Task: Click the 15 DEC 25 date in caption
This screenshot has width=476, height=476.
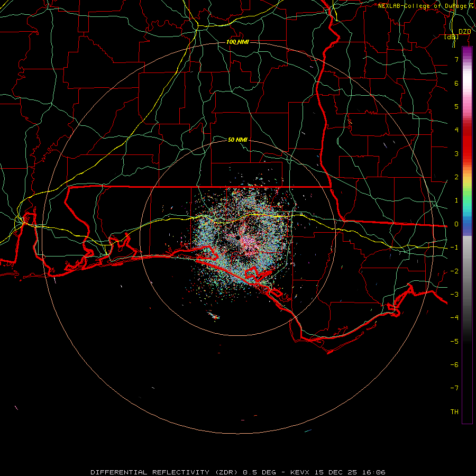Action: point(335,472)
